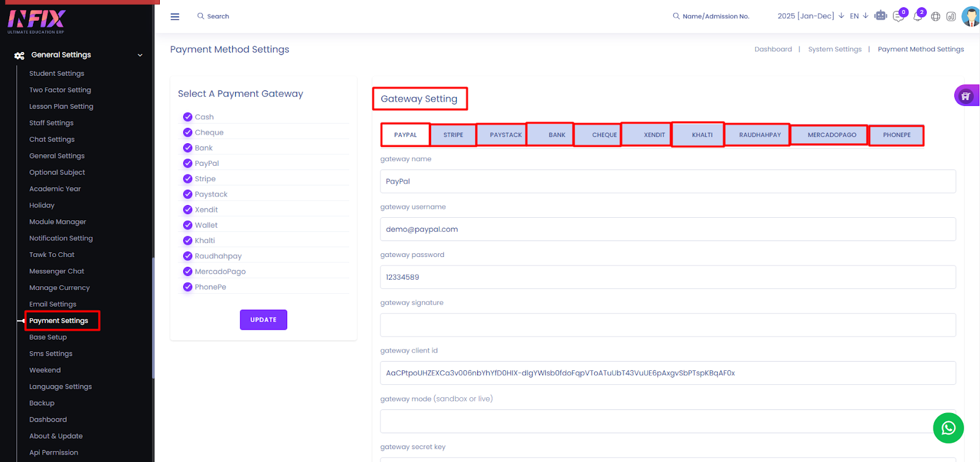Open Backup in sidebar
Viewport: 980px width, 462px height.
[42, 403]
